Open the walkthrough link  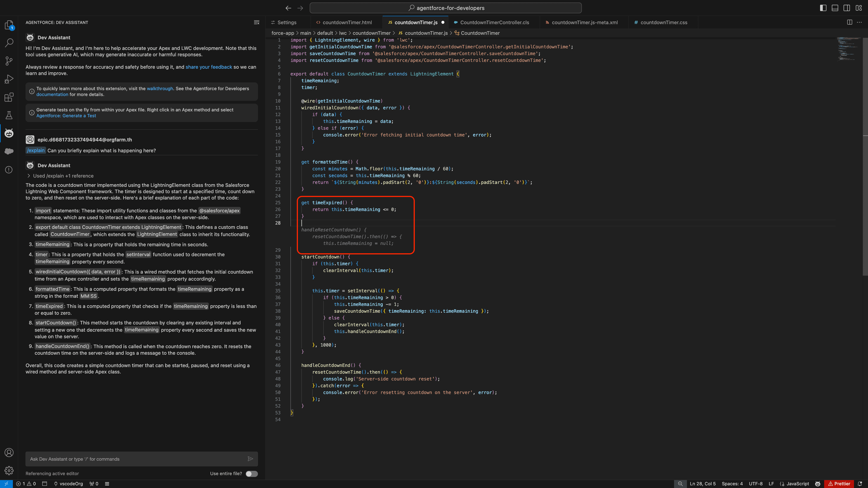[160, 89]
